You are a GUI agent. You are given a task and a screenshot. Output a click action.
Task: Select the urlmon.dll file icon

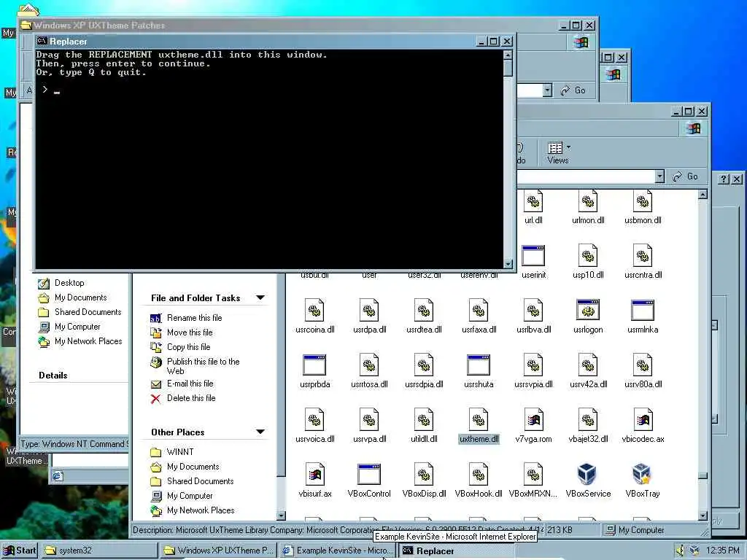tap(588, 201)
